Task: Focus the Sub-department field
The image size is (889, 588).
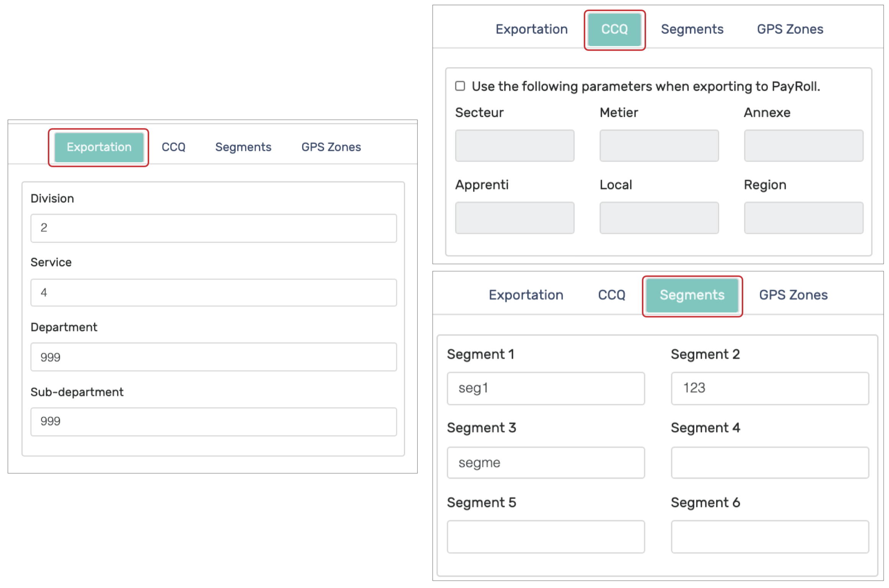Action: [213, 421]
